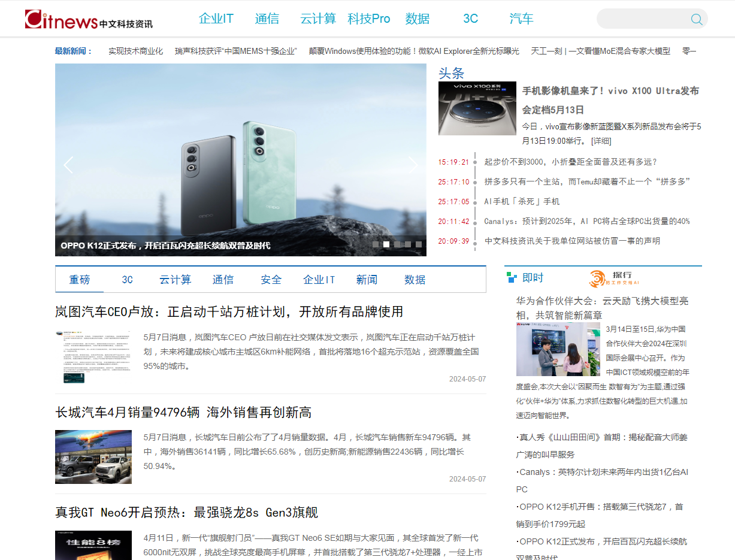The height and width of the screenshot is (560, 735).
Task: Open Canalys 2025 AI PC article
Action: coord(587,221)
